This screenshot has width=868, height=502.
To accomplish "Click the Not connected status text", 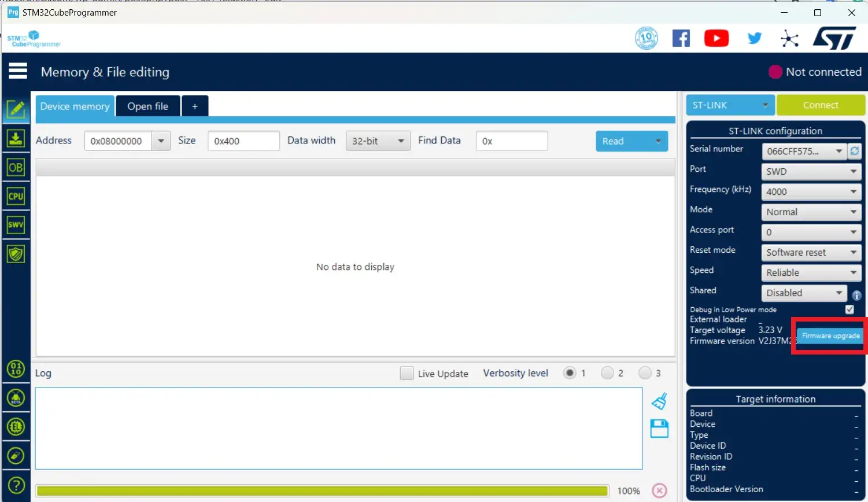I will pos(823,72).
